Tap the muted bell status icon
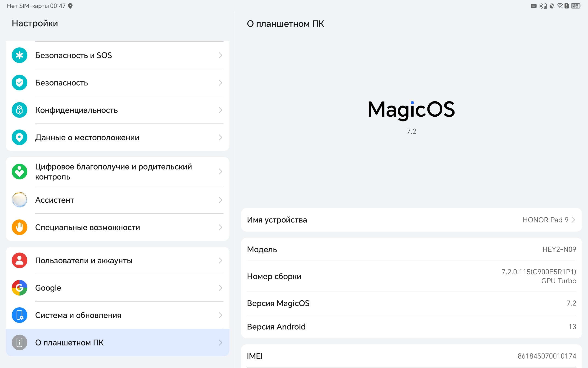Screen dimensions: 588x368 (552, 6)
